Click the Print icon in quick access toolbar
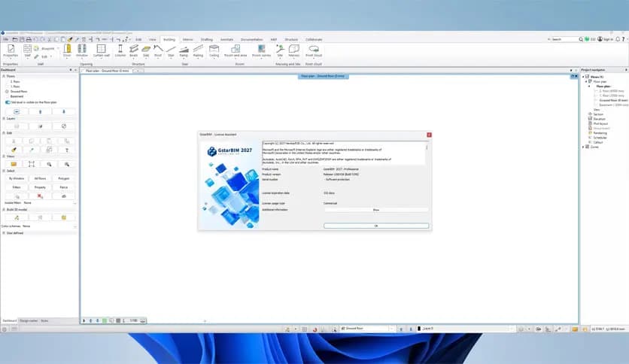 coord(29,40)
